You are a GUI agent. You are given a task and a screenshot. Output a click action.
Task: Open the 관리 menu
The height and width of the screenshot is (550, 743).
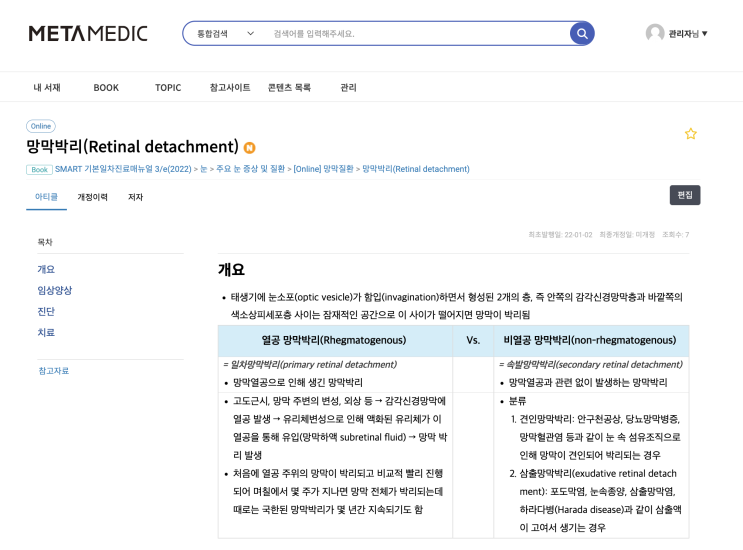(x=348, y=88)
